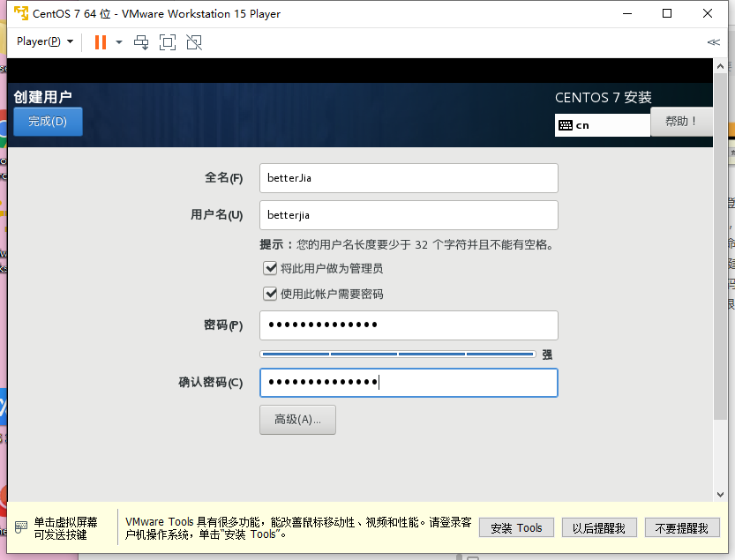This screenshot has height=560, width=735.
Task: Send Ctrl+Alt+Del to the virtual machine
Action: (141, 42)
